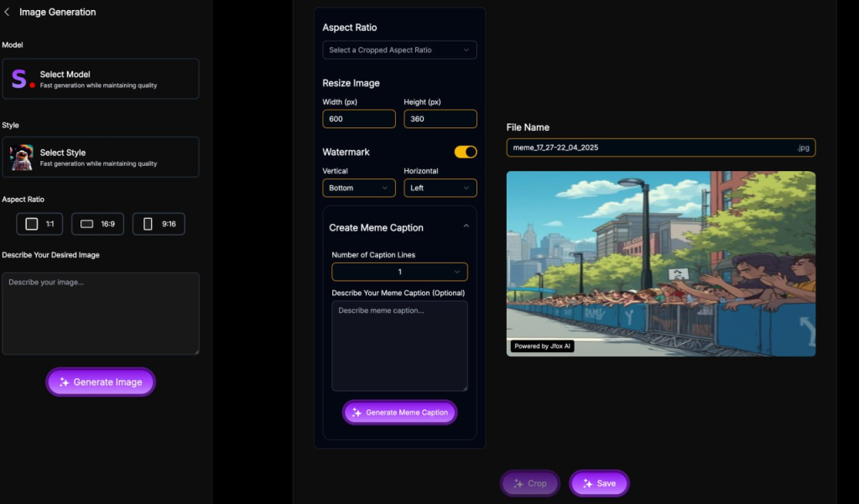Click the Generate Image button
Image resolution: width=859 pixels, height=504 pixels.
pos(101,382)
